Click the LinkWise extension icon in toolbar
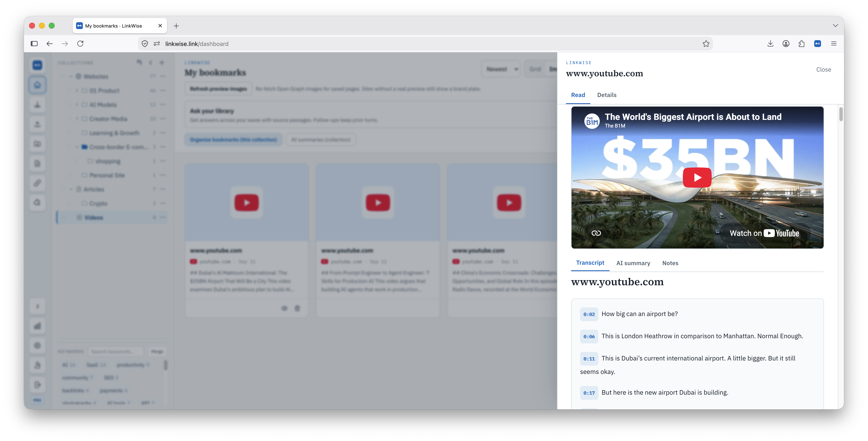Image resolution: width=868 pixels, height=441 pixels. tap(817, 44)
